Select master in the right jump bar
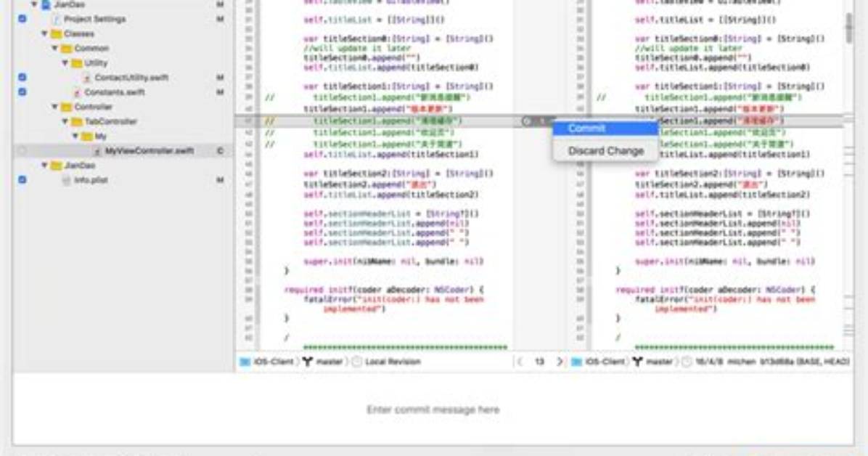 (x=659, y=362)
